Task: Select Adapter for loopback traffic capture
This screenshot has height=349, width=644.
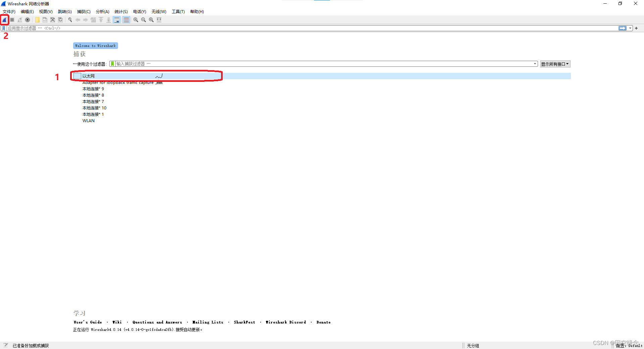Action: 322,83
